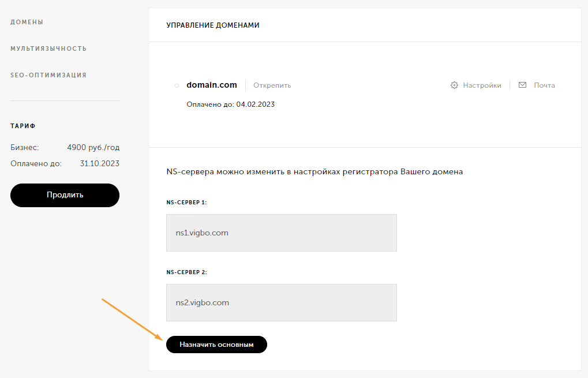Open the Настройки text link
The image size is (588, 378).
click(x=482, y=85)
